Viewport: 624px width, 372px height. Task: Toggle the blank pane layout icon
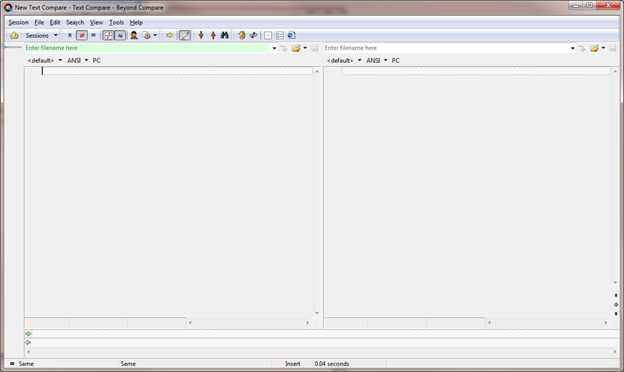coord(268,35)
